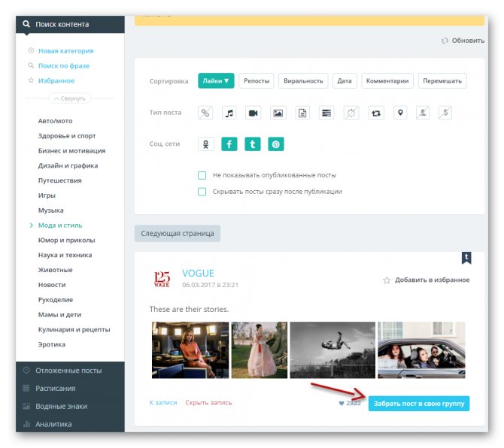Select the Авто/мото category
The image size is (504, 448).
coord(55,121)
